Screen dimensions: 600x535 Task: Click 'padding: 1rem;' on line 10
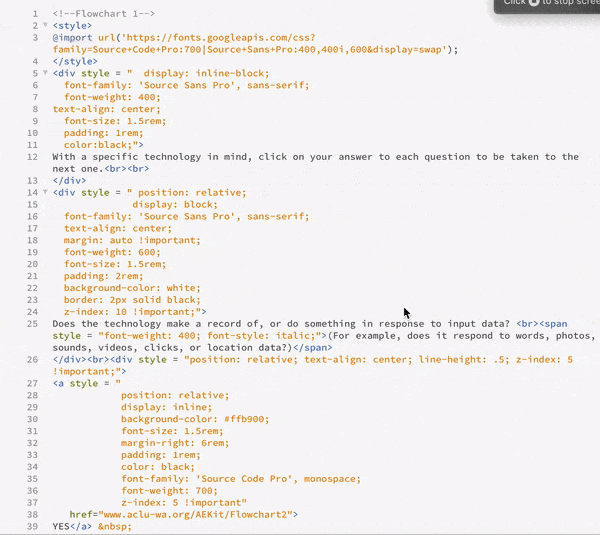coord(104,133)
